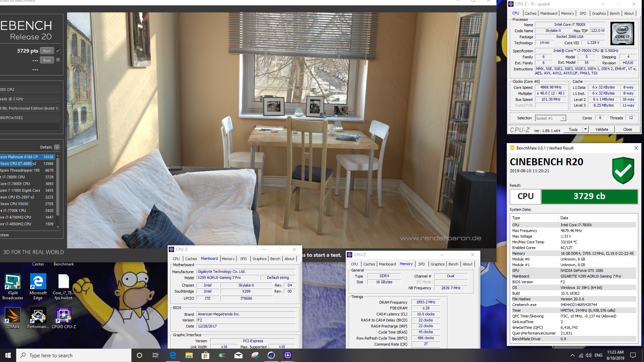Screen dimensions: 644x362
Task: Click the network icon in system tray
Action: [581, 355]
